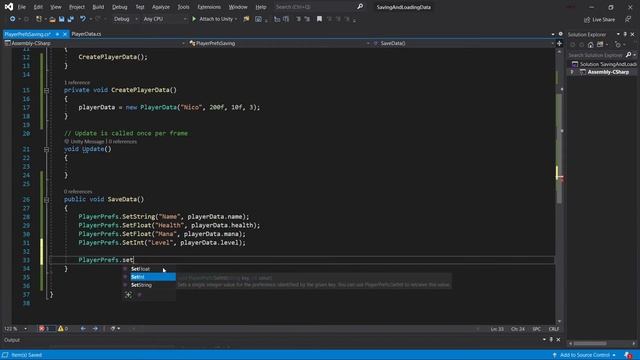Click the '0 references' link above SaveData

point(78,191)
